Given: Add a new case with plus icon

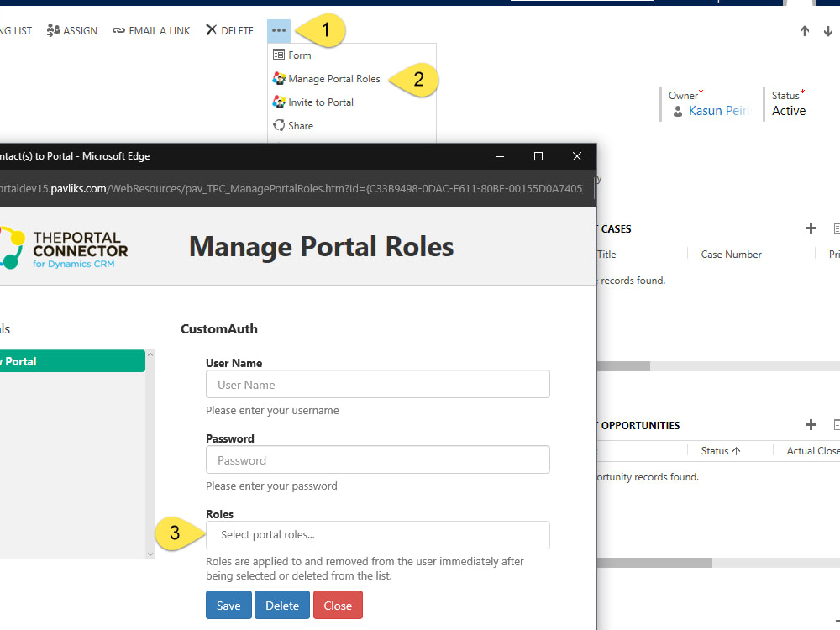Looking at the screenshot, I should pos(811,228).
